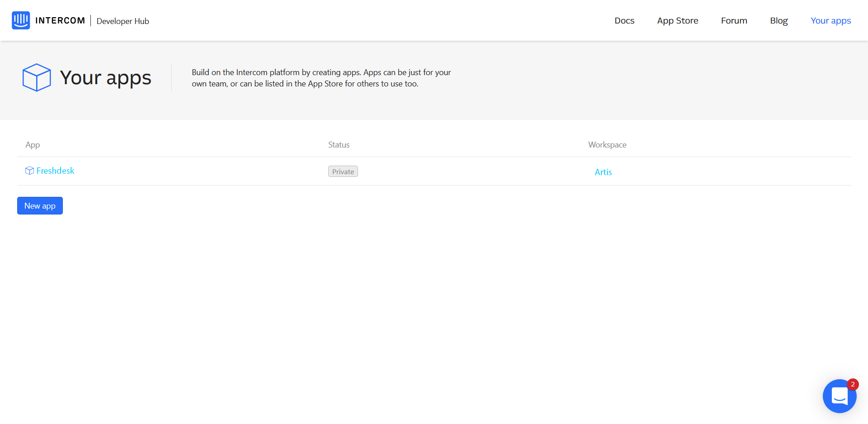This screenshot has height=424, width=868.
Task: Click the Intercom logo icon
Action: [21, 20]
